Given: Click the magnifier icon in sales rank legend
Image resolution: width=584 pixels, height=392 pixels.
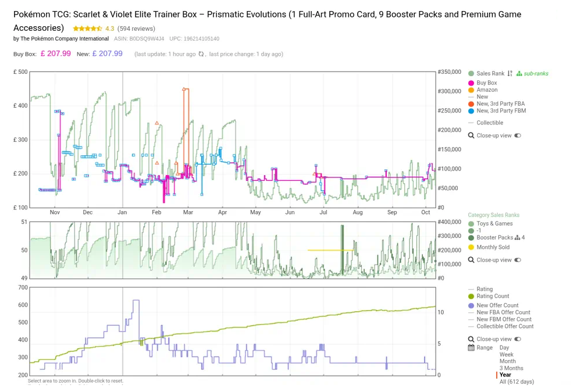Looking at the screenshot, I should 471,260.
